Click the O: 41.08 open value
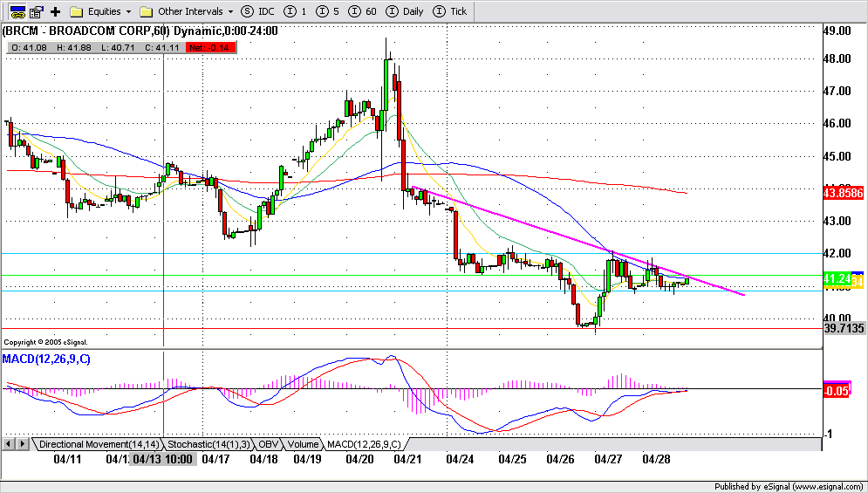Screen dimensions: 868x493 28,48
